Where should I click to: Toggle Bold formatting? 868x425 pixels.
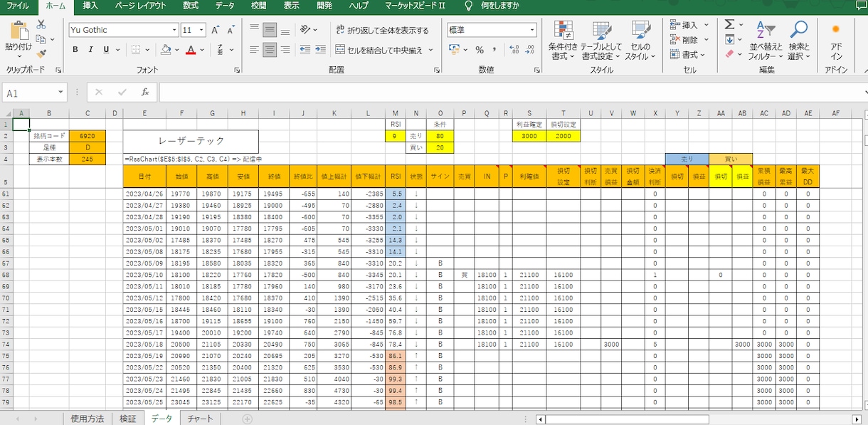tap(75, 50)
